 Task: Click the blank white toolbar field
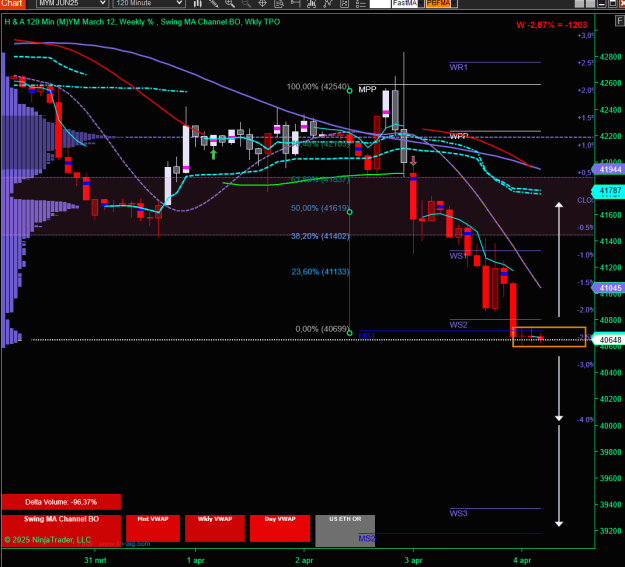(380, 3)
